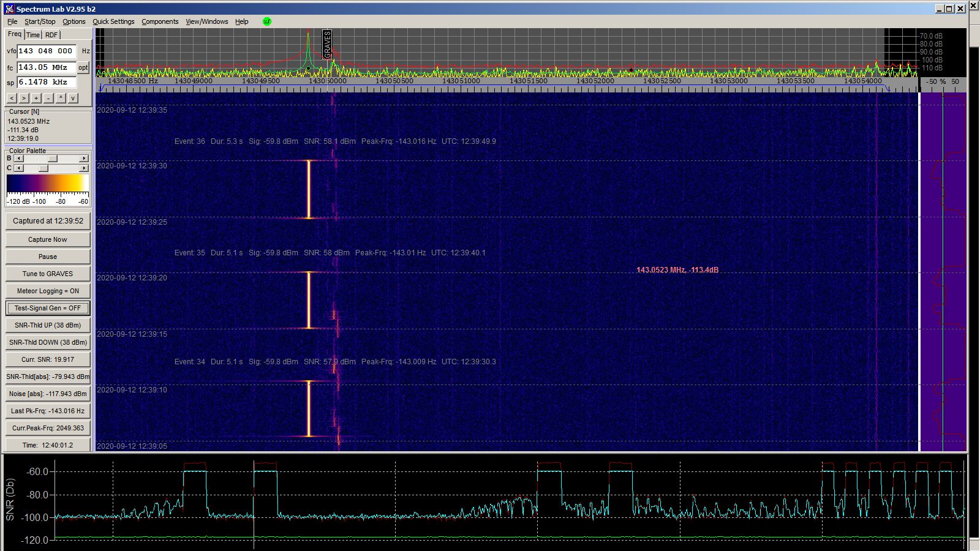The width and height of the screenshot is (980, 551).
Task: Click the '<' frequency shift left button
Action: tap(12, 98)
